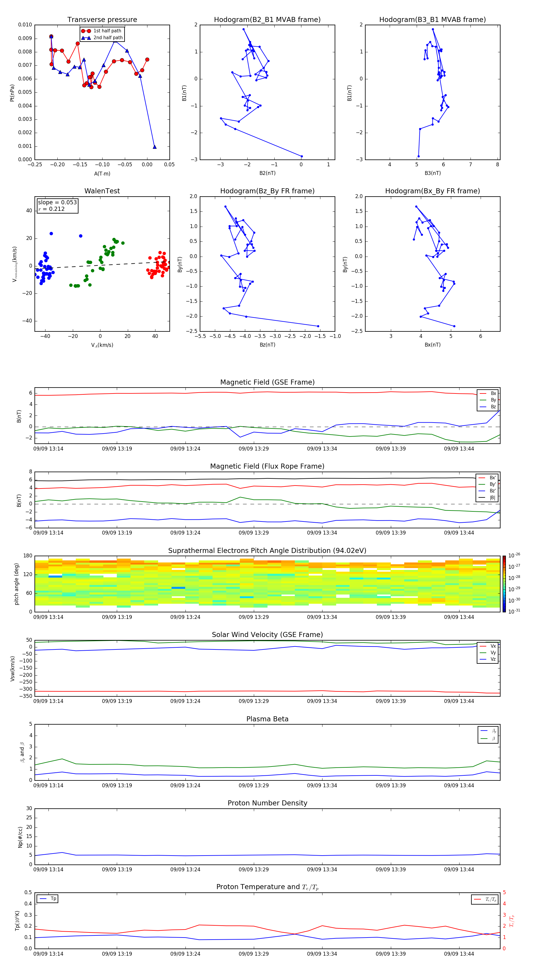Click the "B3(nT)" x-axis label
This screenshot has height=980, width=535.
tap(432, 173)
